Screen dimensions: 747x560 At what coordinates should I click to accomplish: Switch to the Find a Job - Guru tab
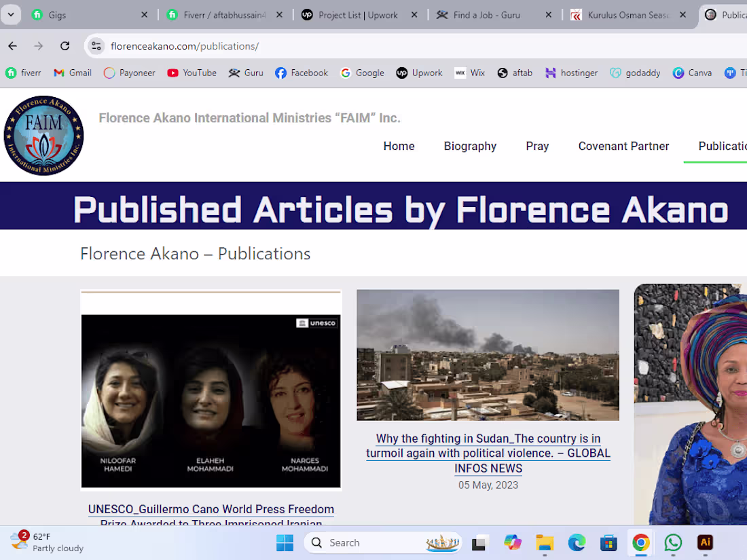[x=486, y=15]
